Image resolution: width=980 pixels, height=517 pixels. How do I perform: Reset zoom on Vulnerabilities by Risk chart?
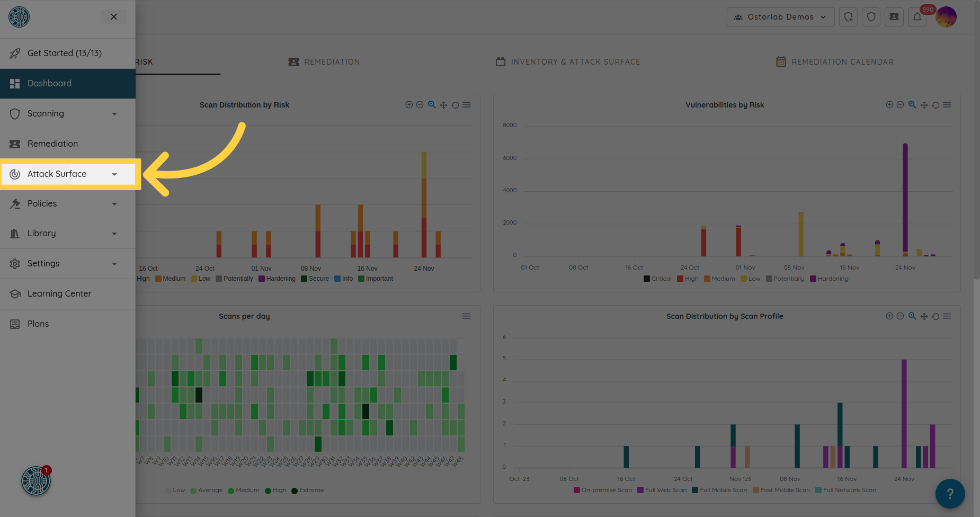pyautogui.click(x=936, y=105)
